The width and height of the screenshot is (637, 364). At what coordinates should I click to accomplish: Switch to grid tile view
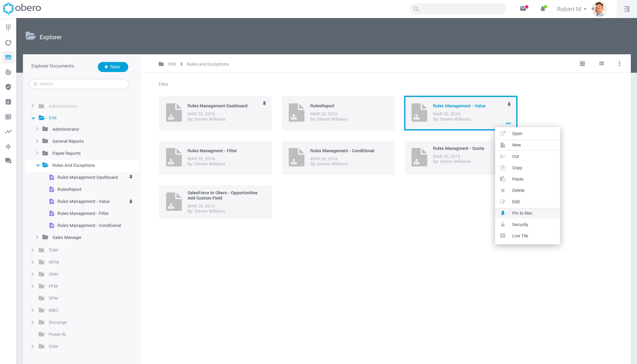pos(582,64)
